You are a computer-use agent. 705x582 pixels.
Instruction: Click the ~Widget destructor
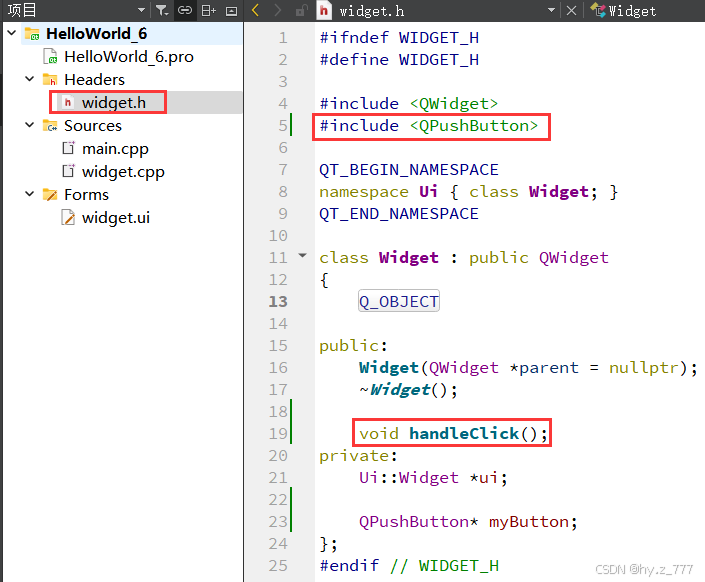point(408,389)
